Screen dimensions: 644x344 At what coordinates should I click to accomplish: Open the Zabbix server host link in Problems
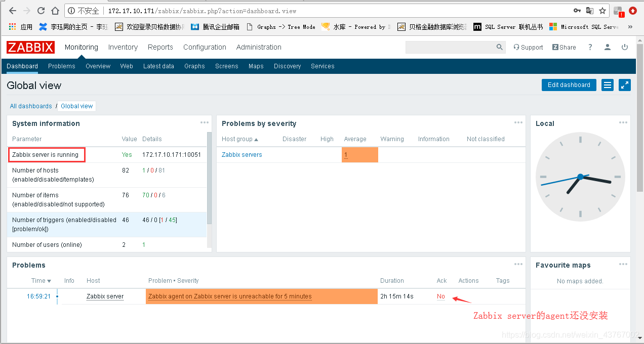(x=105, y=296)
